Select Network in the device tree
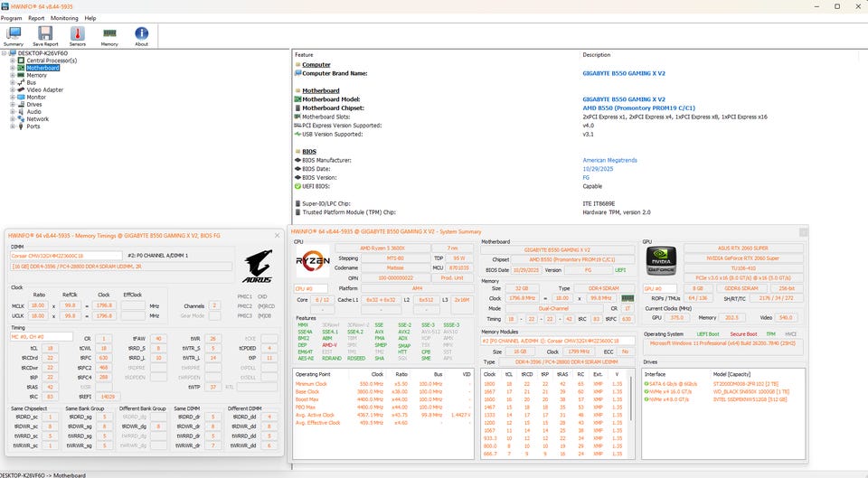868x478 pixels. (37, 118)
